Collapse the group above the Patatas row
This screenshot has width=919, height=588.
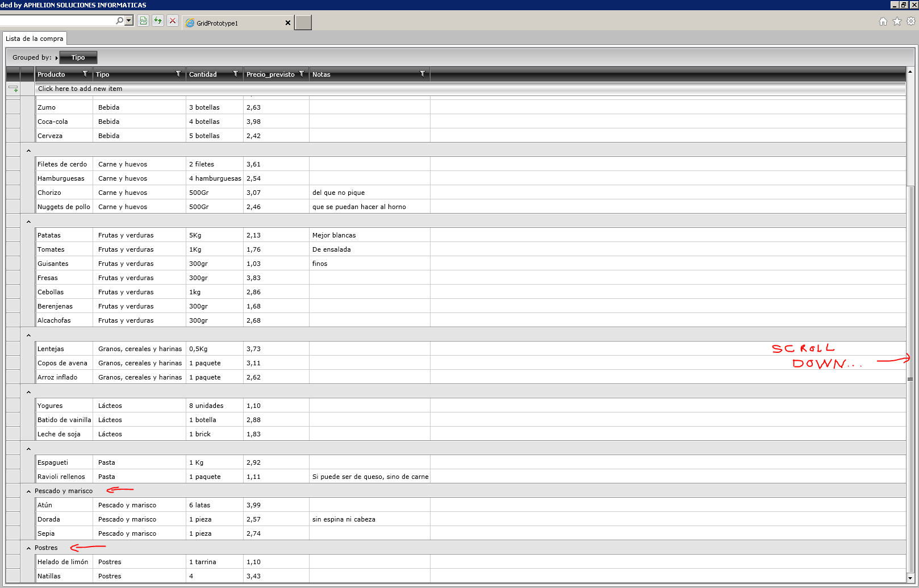coord(28,222)
